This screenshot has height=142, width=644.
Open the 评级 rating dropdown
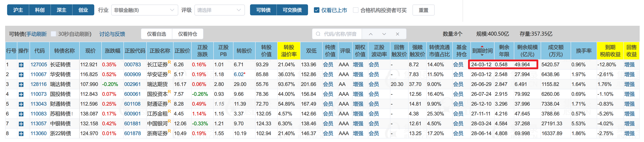pos(219,10)
